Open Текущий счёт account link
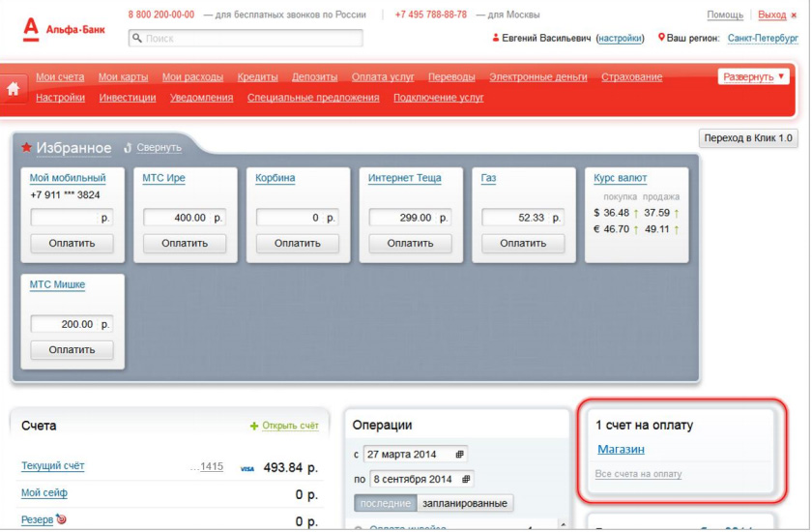 click(52, 465)
